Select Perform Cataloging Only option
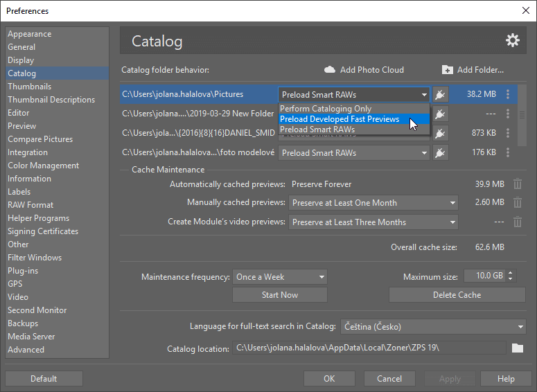This screenshot has width=537, height=392. point(354,109)
